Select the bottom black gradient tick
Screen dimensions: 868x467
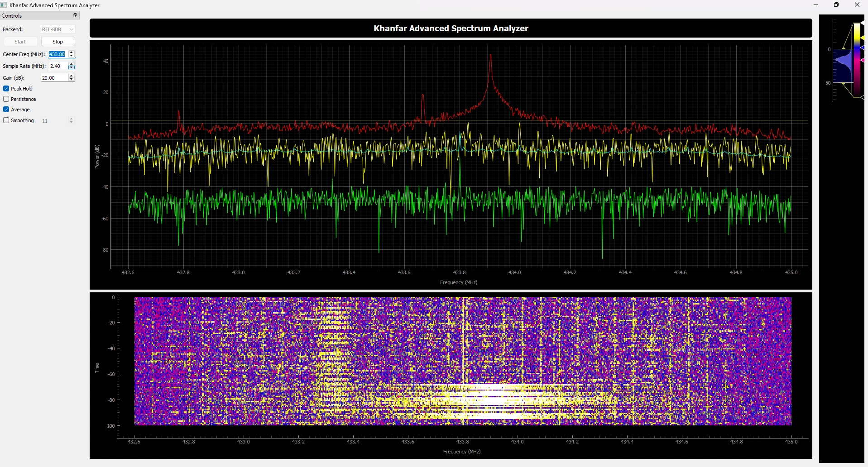pos(863,97)
